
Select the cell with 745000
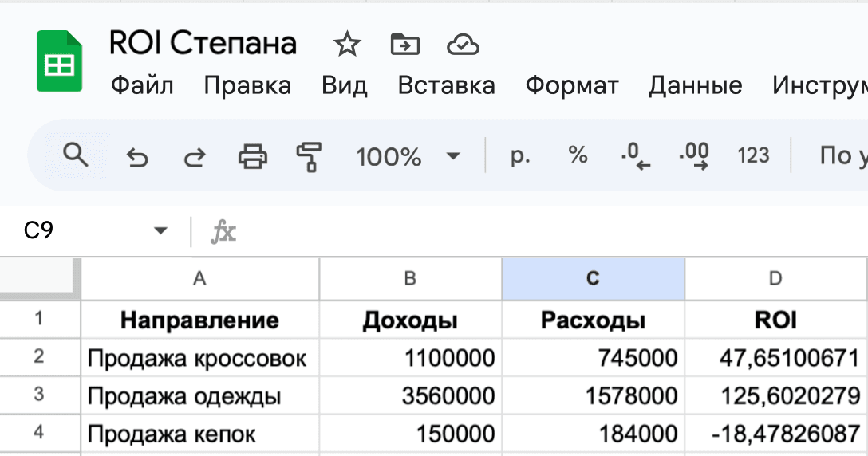point(593,357)
